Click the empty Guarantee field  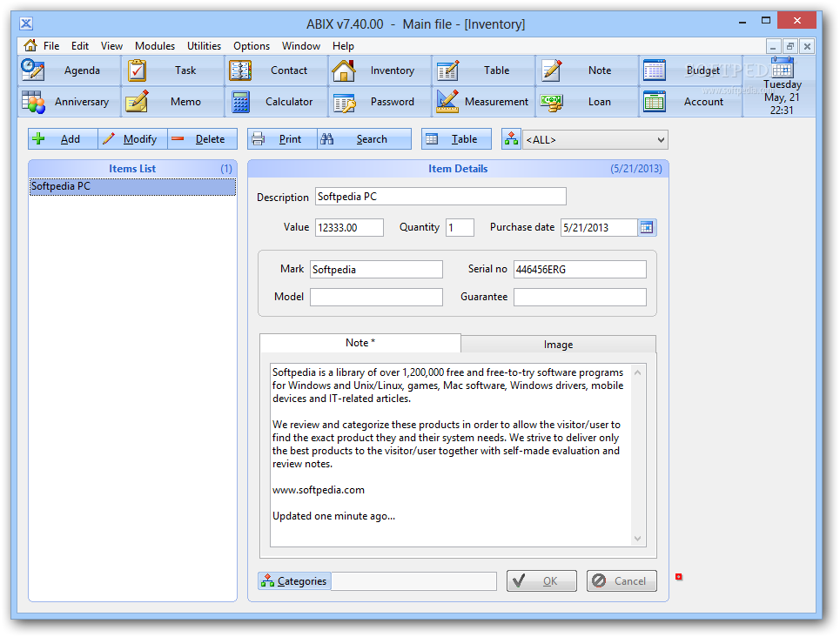(x=580, y=298)
